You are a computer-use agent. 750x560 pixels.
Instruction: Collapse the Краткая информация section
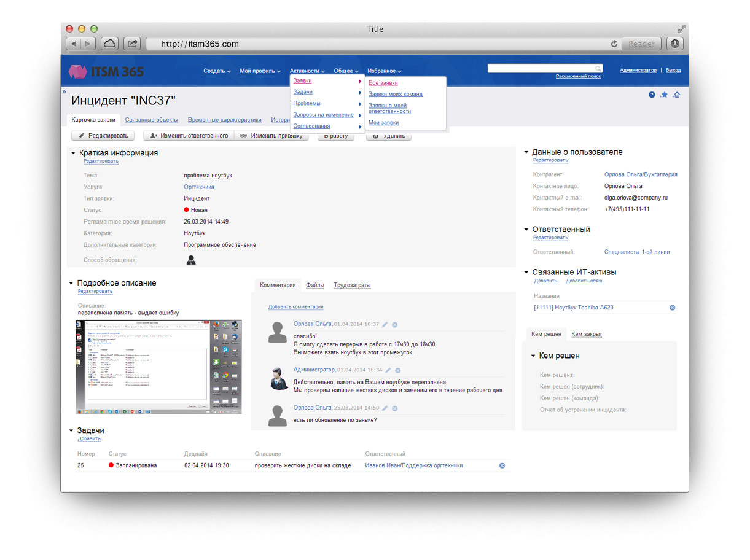73,153
